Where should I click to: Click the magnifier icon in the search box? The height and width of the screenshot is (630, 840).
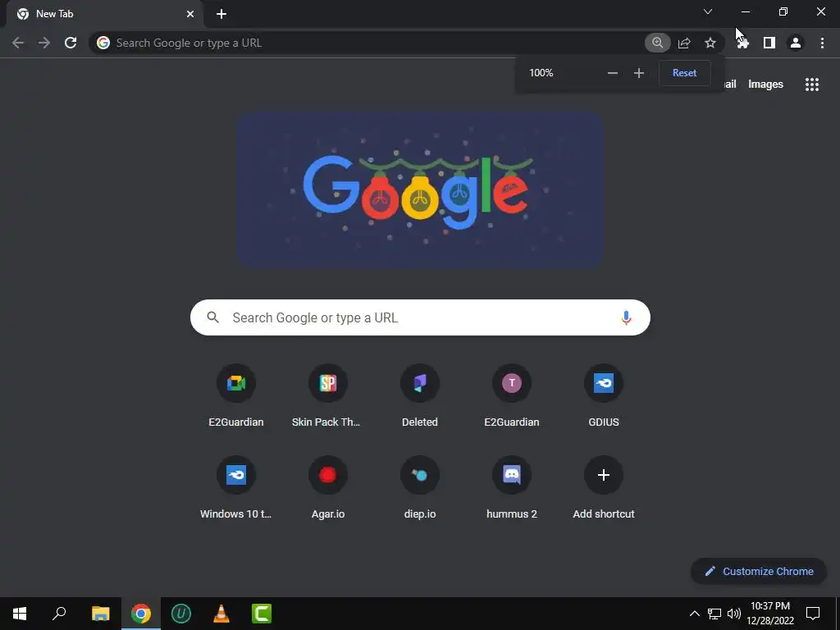point(212,317)
